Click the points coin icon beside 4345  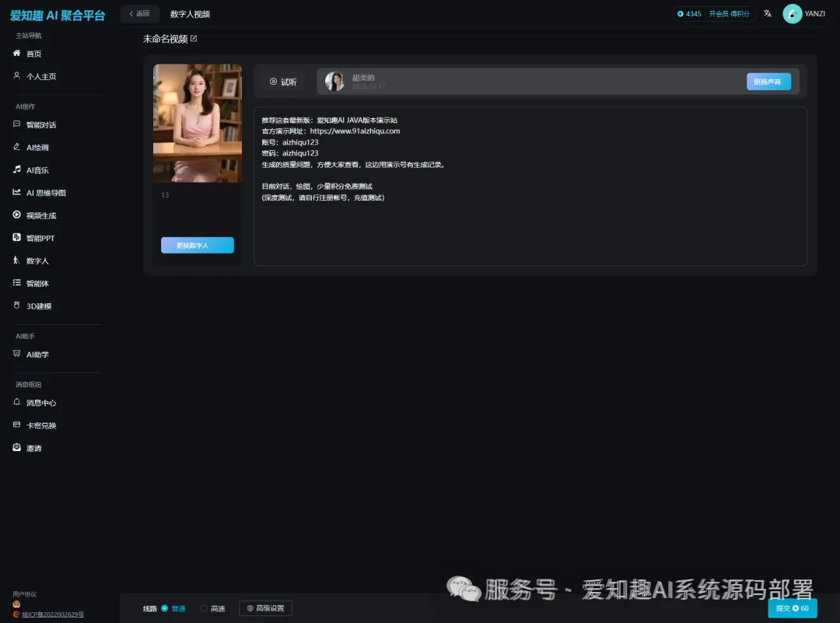[681, 14]
